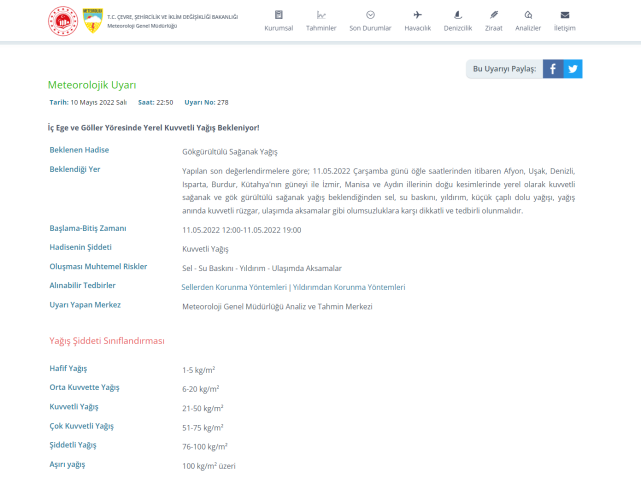This screenshot has width=641, height=478.
Task: Open Tahminler chart icon menu
Action: [321, 15]
